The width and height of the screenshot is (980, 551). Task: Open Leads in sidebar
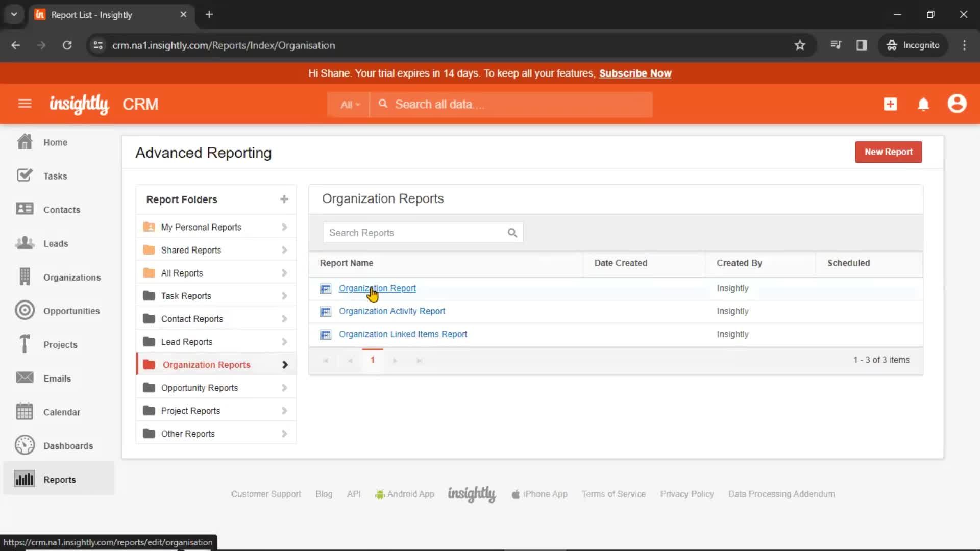(x=56, y=243)
